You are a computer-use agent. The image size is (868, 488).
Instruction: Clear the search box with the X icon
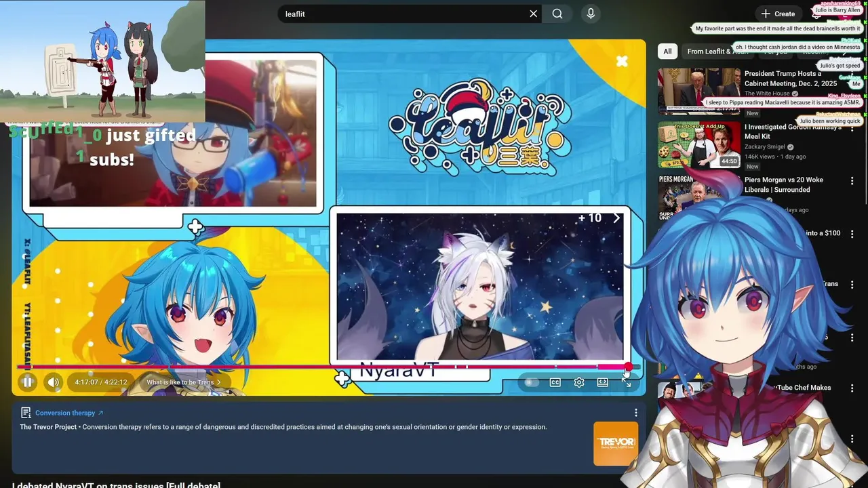pos(533,14)
